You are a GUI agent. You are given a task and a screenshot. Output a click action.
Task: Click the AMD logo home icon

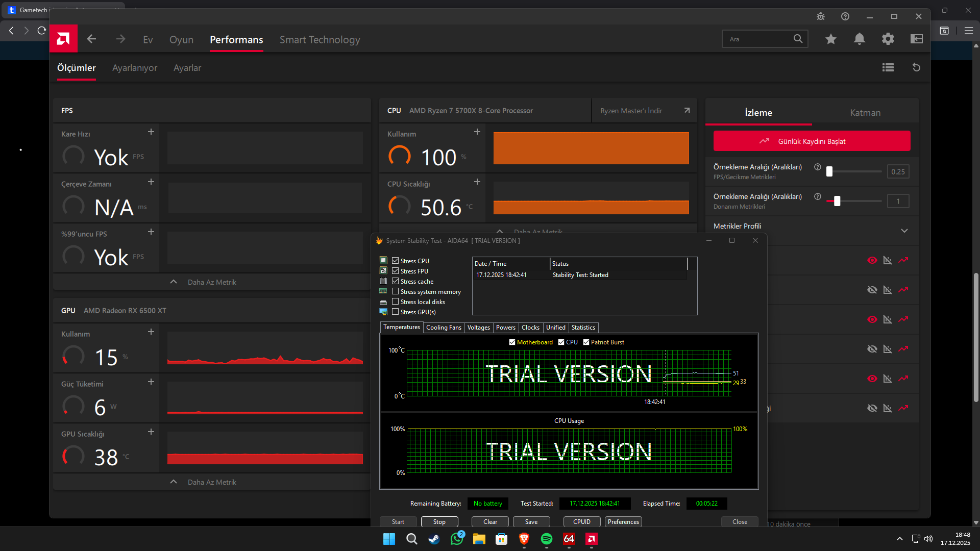coord(63,39)
